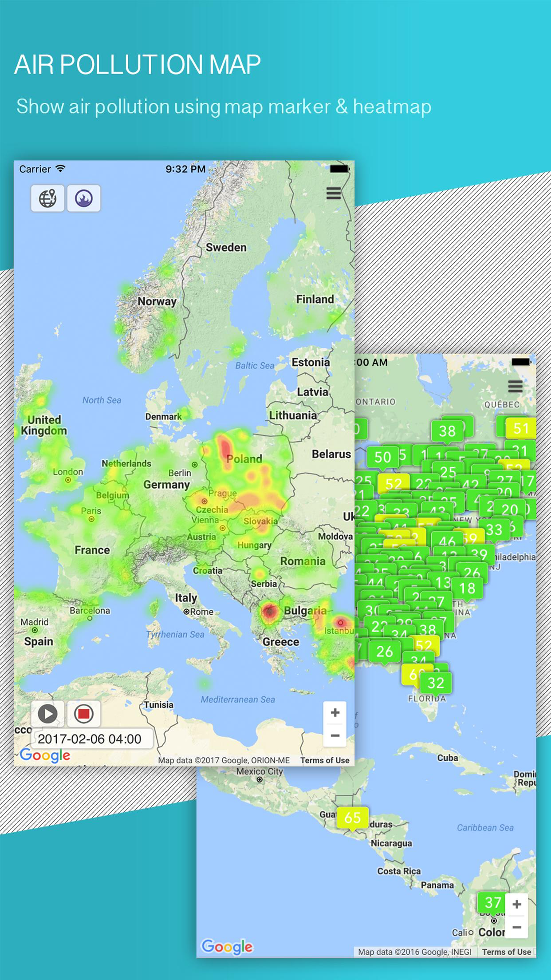551x980 pixels.
Task: Select the yellow 59 air quality marker
Action: tap(472, 536)
